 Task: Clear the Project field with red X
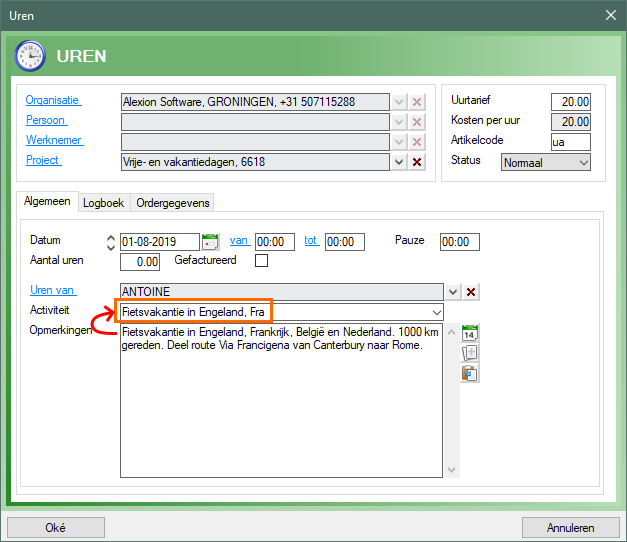[x=417, y=162]
